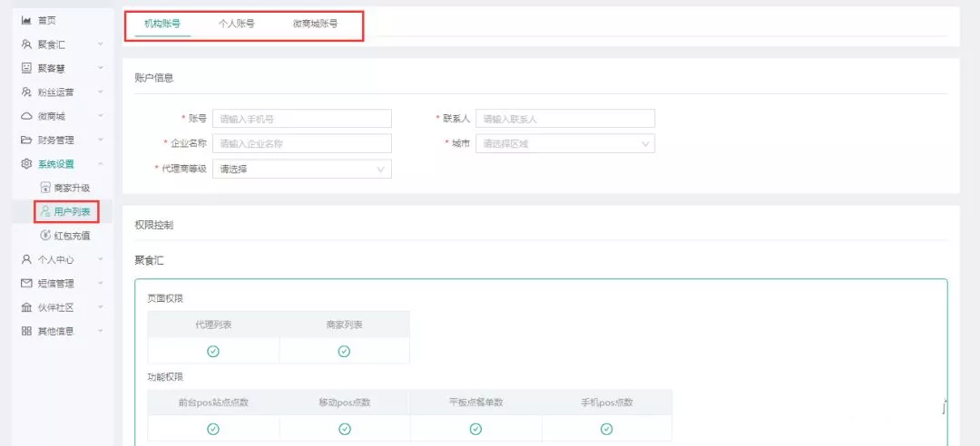Open 用户列表 in the sidebar
This screenshot has height=446, width=980.
[71, 211]
